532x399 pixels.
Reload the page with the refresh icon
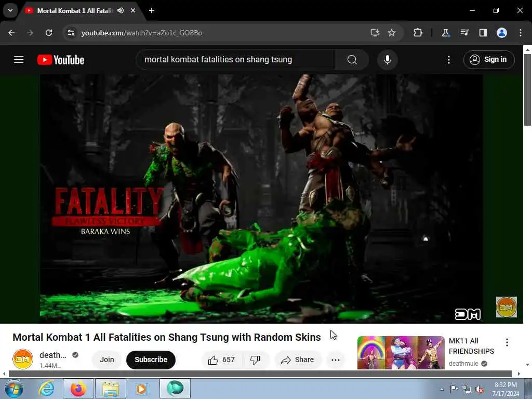[49, 33]
